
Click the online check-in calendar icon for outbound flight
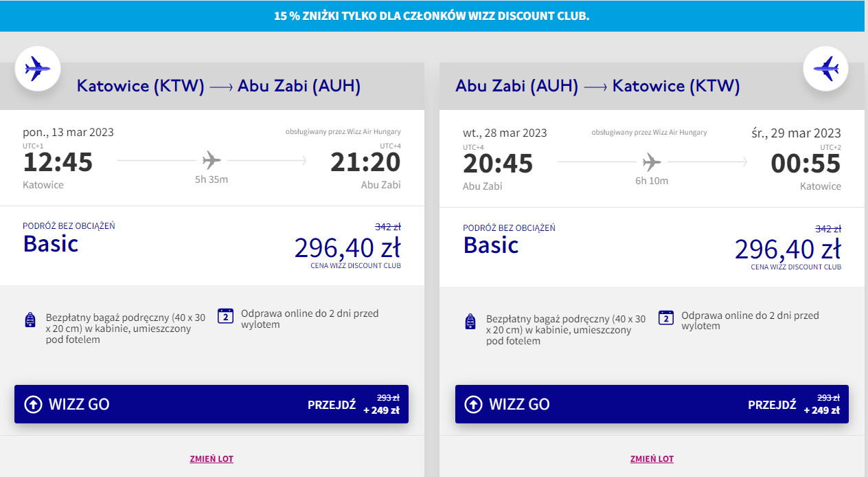[x=226, y=316]
